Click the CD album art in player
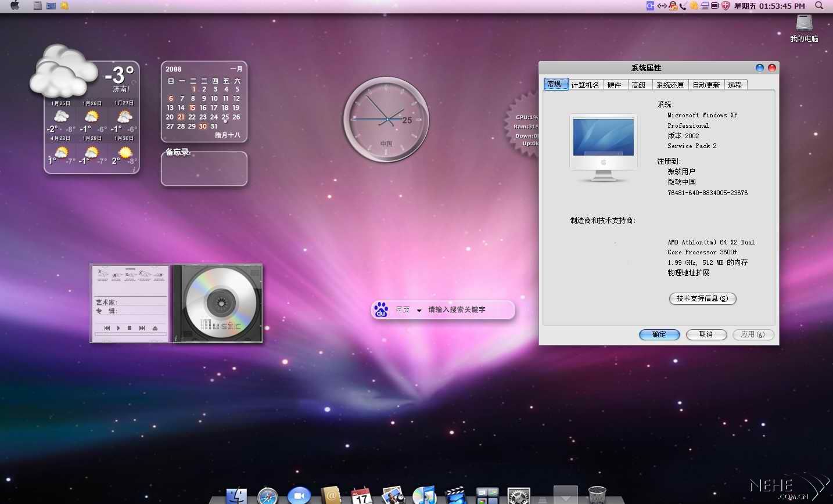The image size is (833, 504). pyautogui.click(x=221, y=303)
